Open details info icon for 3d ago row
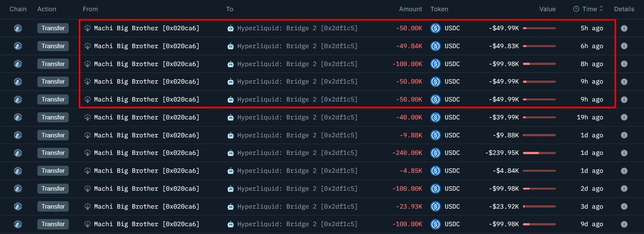 pyautogui.click(x=624, y=207)
